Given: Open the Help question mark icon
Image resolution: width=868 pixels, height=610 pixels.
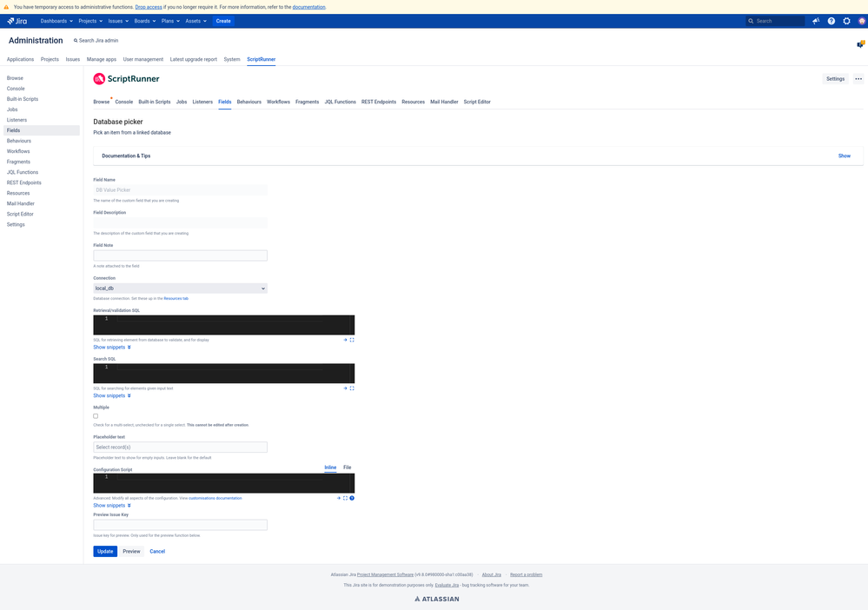Looking at the screenshot, I should tap(832, 21).
